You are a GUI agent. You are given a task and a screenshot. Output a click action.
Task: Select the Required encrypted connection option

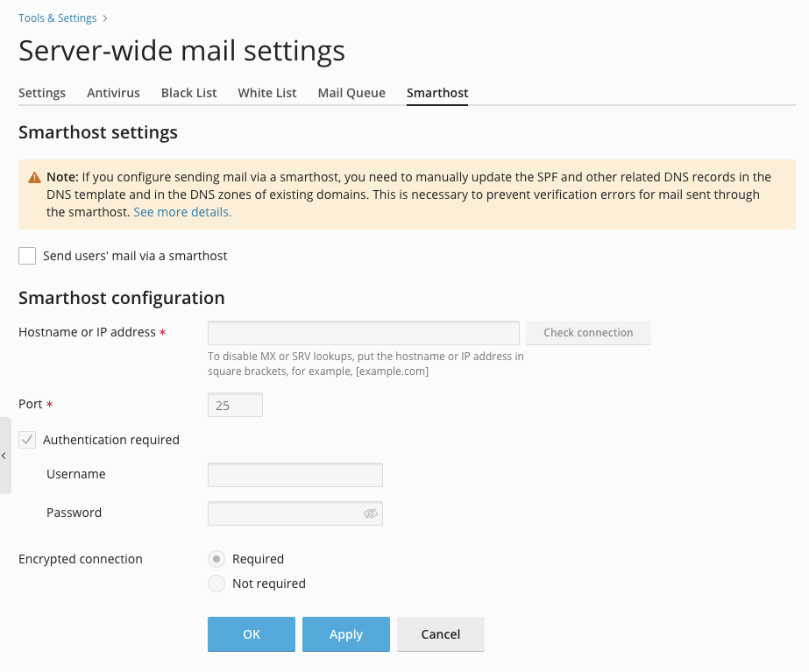tap(216, 559)
